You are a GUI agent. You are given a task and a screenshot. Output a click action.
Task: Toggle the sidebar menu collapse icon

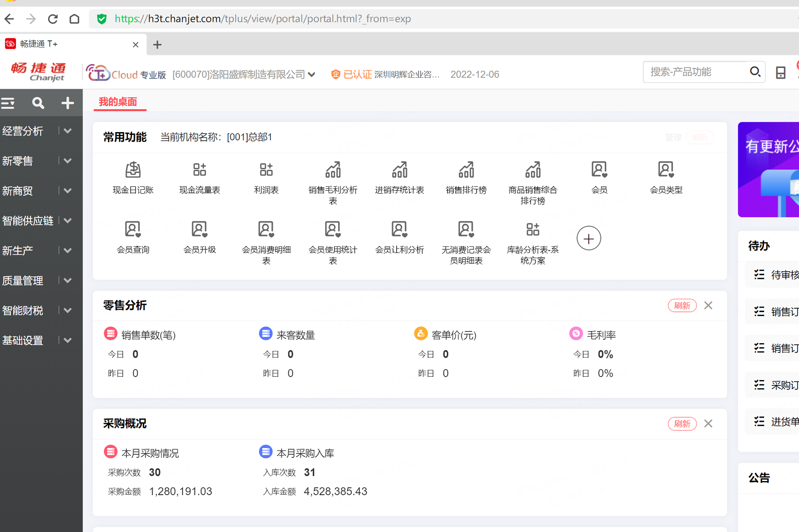(x=8, y=103)
